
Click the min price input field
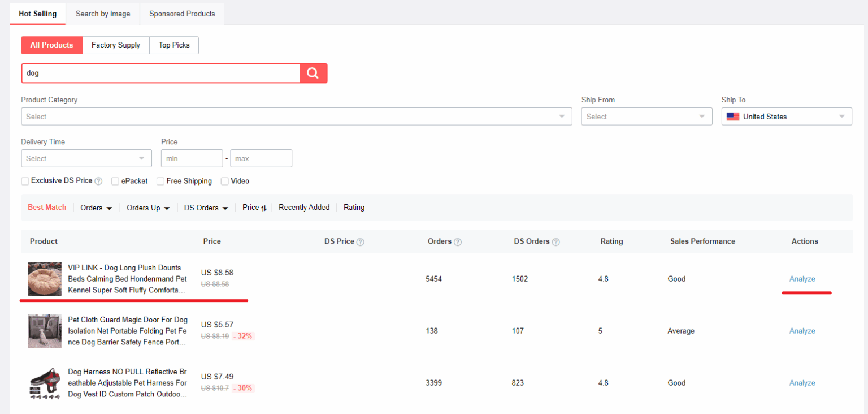(x=192, y=158)
